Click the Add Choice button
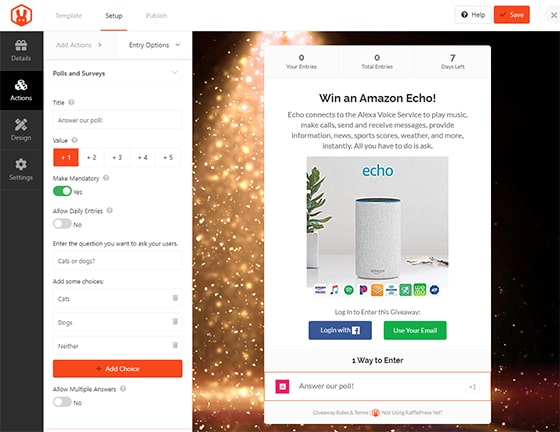 tap(118, 368)
